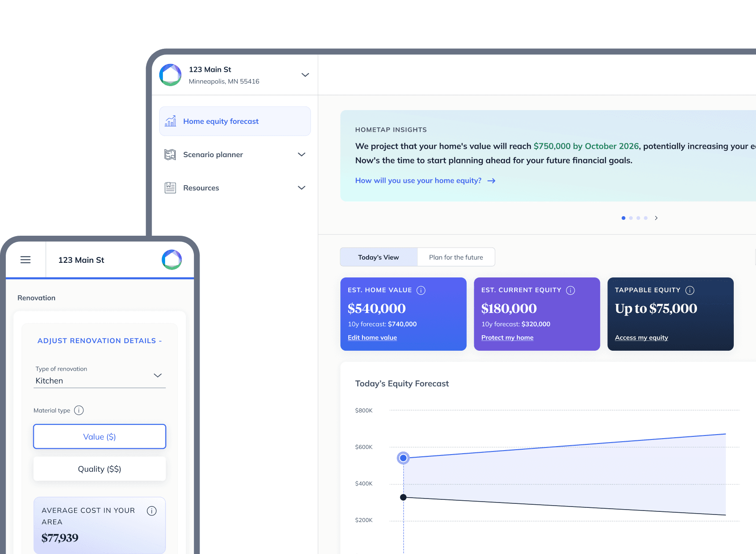Click the Edit home value link

372,338
